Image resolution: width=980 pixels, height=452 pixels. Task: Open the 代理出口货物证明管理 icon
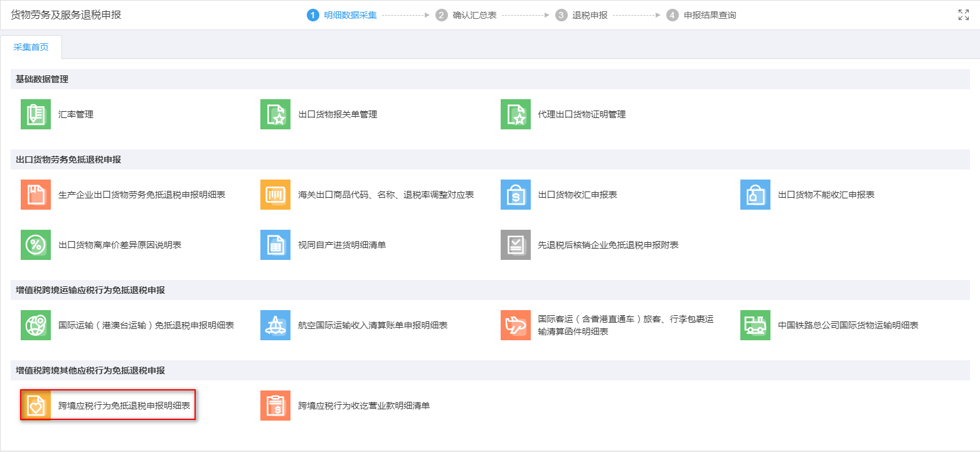[x=516, y=114]
